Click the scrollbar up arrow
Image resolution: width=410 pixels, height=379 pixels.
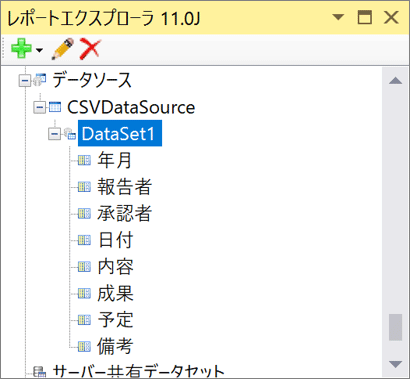tap(395, 80)
